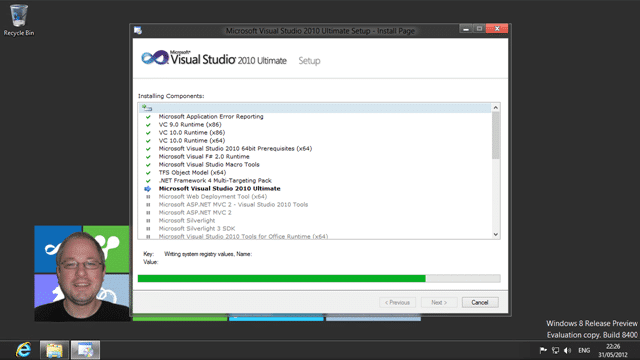Click the Installing Components label

point(171,96)
